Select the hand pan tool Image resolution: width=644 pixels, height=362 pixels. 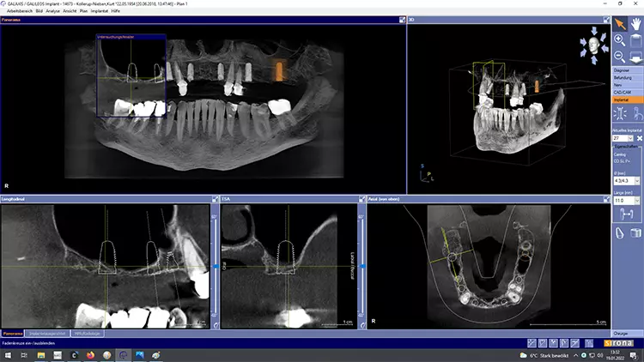[635, 25]
